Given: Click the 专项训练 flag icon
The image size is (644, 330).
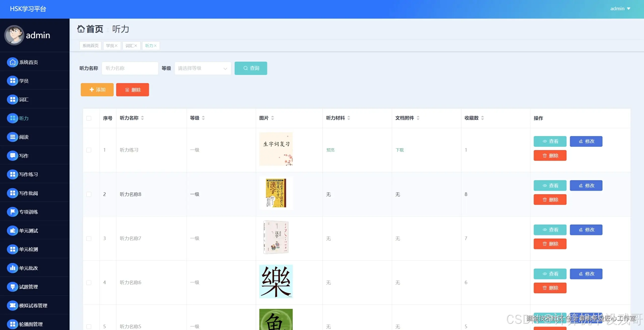Looking at the screenshot, I should click(x=13, y=212).
